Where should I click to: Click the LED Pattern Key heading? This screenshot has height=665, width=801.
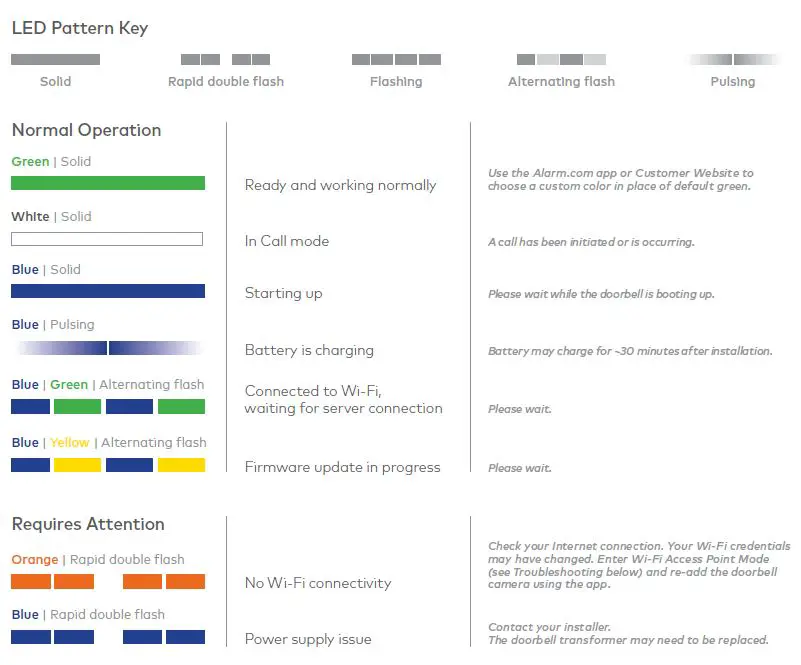(x=80, y=28)
